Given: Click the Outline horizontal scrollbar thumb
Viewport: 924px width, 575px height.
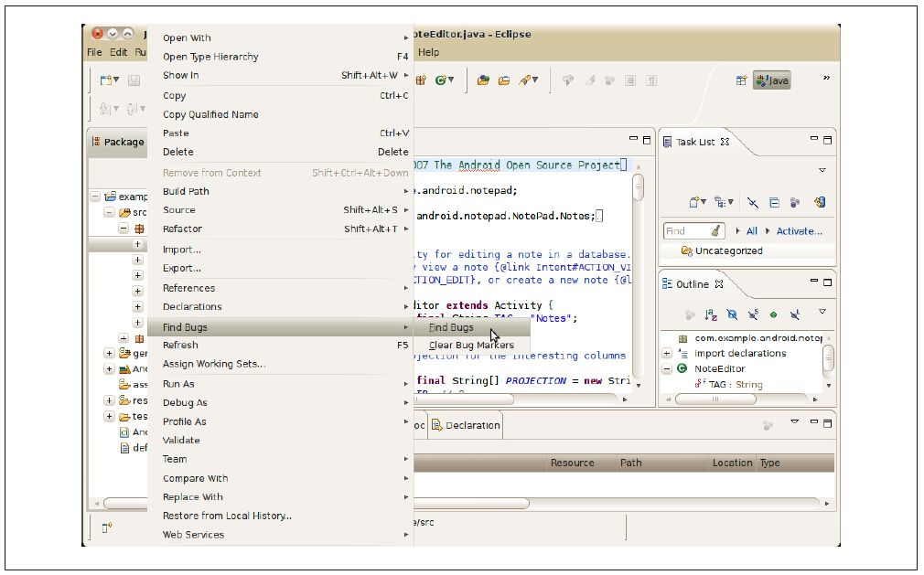Looking at the screenshot, I should [715, 399].
